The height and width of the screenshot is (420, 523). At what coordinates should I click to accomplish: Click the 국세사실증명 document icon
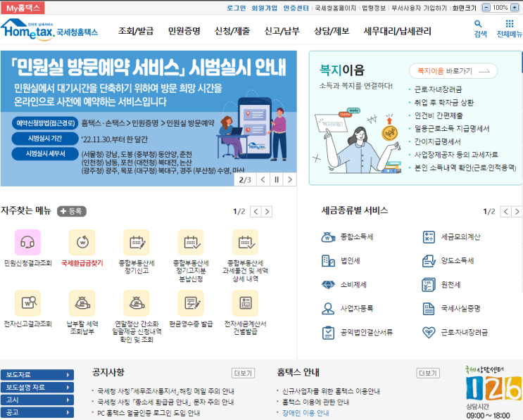pyautogui.click(x=429, y=308)
